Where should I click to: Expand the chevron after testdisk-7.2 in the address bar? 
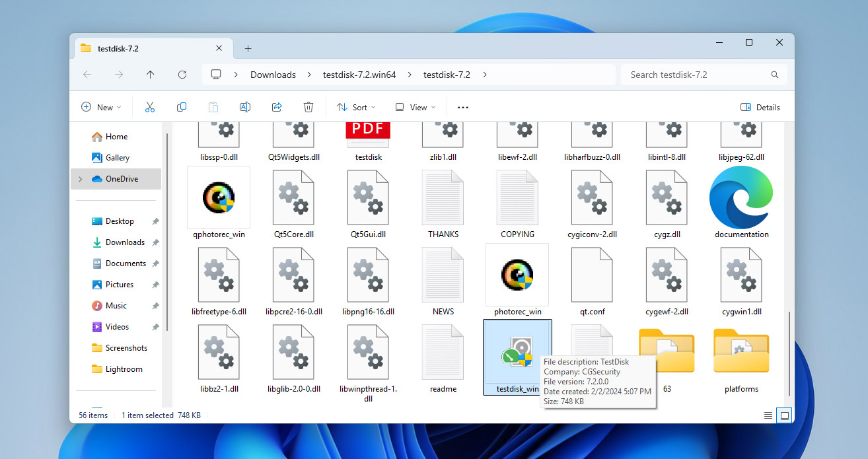coord(485,75)
